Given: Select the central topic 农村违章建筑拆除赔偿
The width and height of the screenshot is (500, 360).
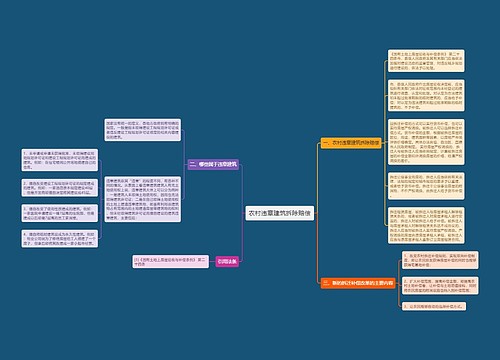Looking at the screenshot, I should click(280, 213).
